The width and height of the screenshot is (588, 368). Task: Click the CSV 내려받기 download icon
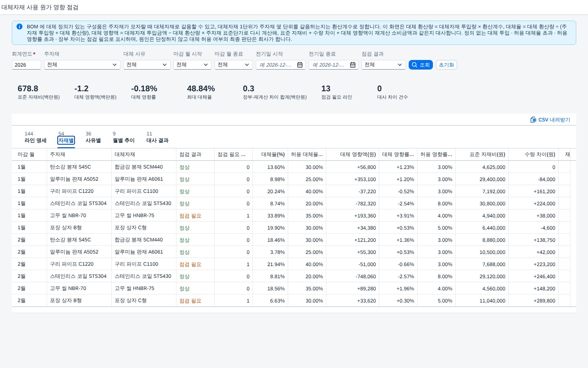coord(533,120)
